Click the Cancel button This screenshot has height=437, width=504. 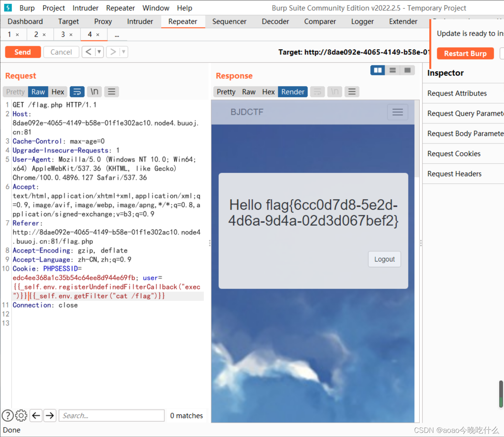coord(61,52)
